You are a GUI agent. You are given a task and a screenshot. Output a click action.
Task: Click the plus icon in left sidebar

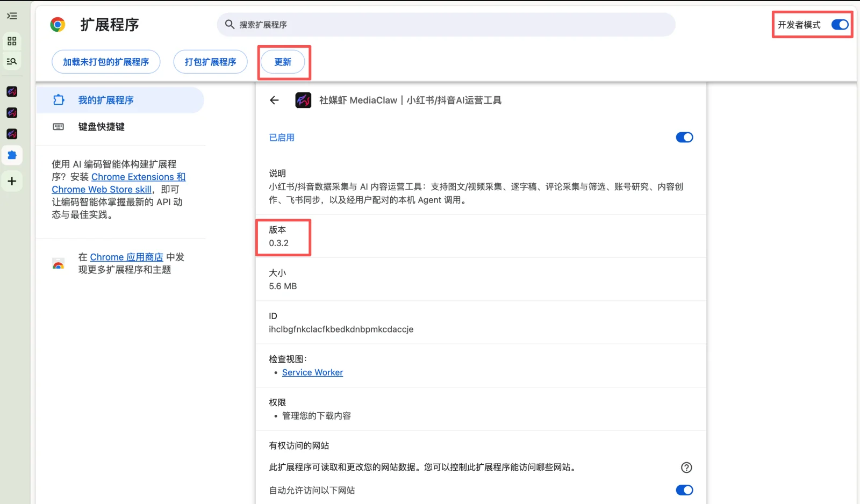(x=12, y=181)
